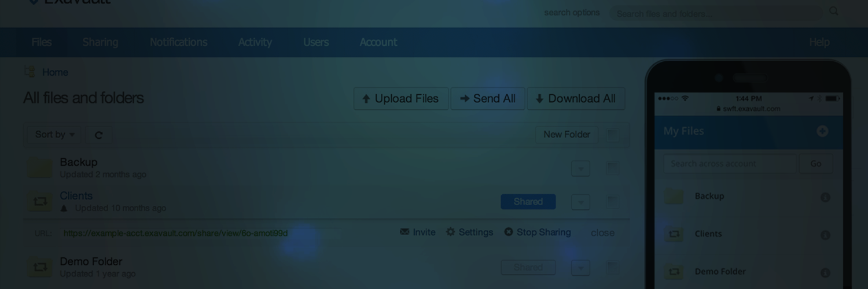The image size is (868, 289).
Task: Select Demo Folder text in phone list
Action: tap(720, 272)
